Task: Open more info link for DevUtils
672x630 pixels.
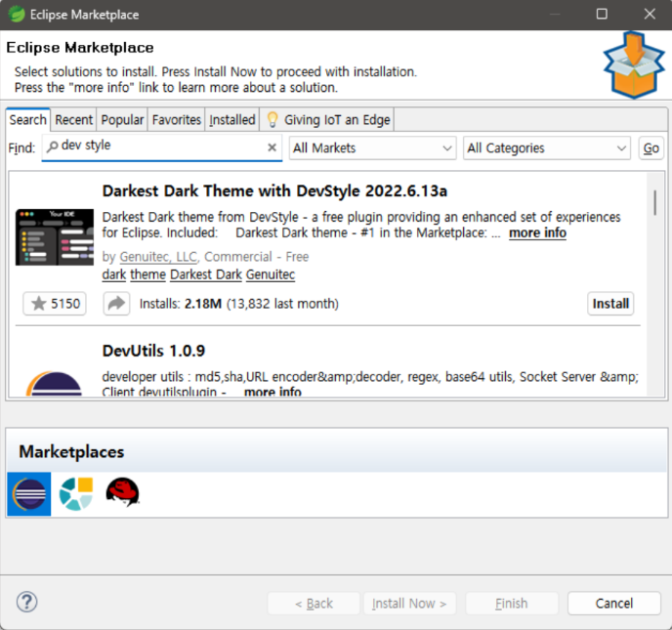Action: coord(273,392)
